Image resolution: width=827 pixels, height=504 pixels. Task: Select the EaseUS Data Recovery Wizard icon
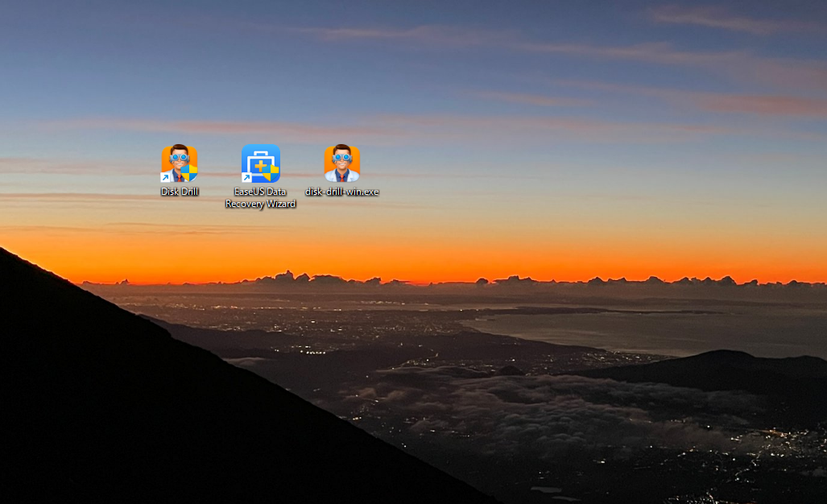260,163
